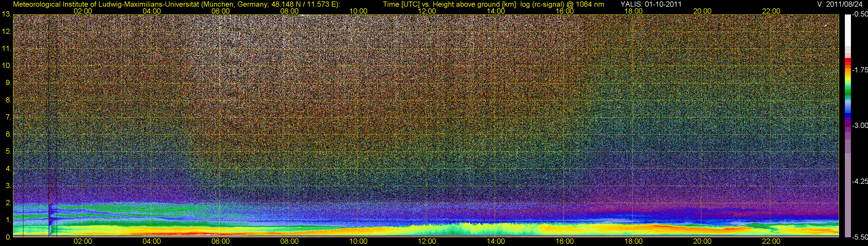Click the 18:00 label on the bottom time axis
This screenshot has height=246, width=868.
click(633, 241)
